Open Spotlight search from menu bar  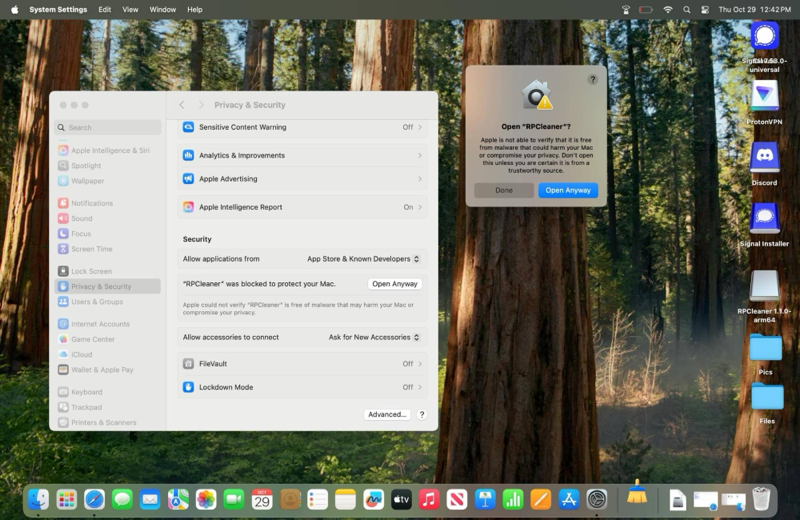pos(687,9)
